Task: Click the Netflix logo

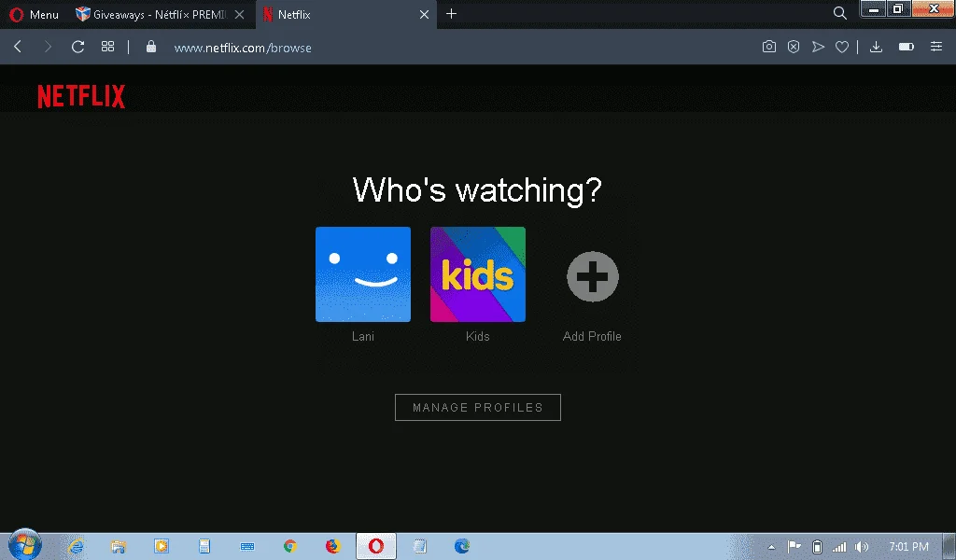Action: pyautogui.click(x=81, y=96)
